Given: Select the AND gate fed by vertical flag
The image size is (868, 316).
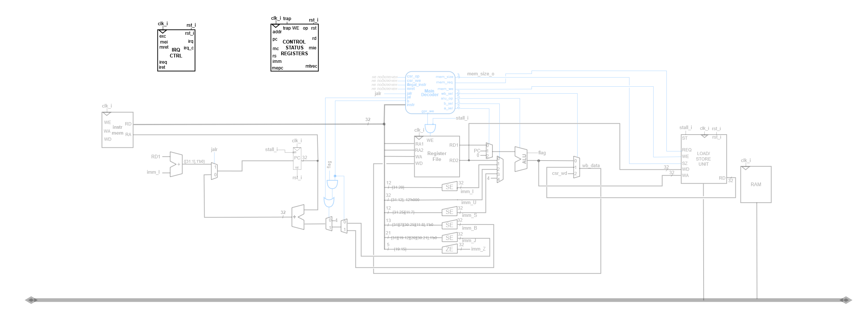Looking at the screenshot, I should click(332, 184).
